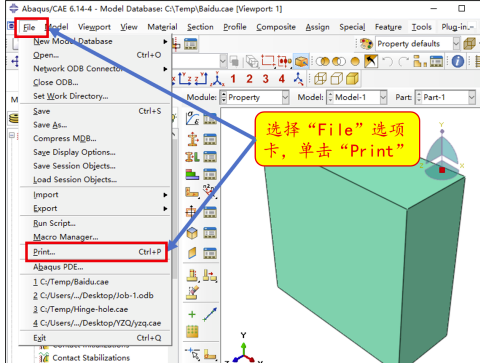Click the Redo arrow in toolbar
480x363 pixels.
[x=403, y=61]
